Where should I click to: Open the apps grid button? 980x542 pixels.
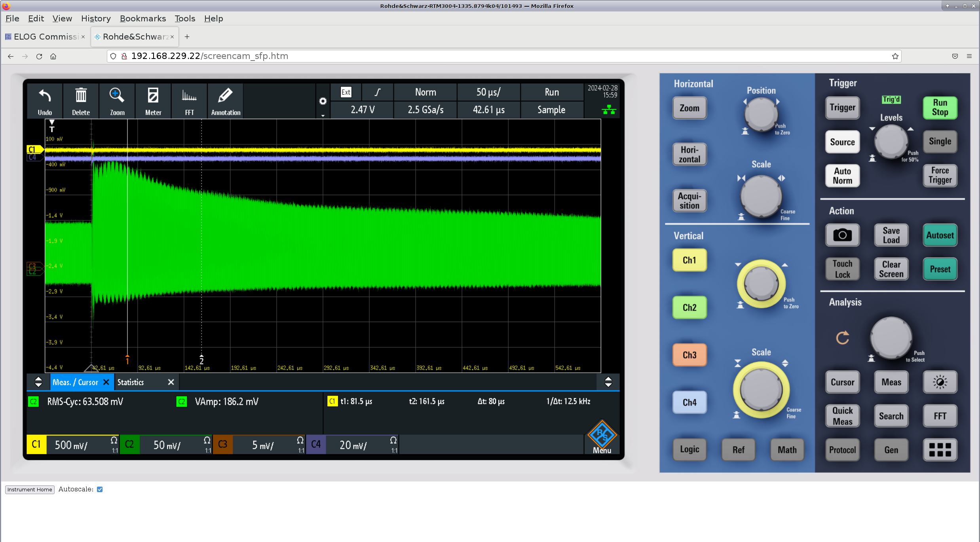pyautogui.click(x=940, y=449)
